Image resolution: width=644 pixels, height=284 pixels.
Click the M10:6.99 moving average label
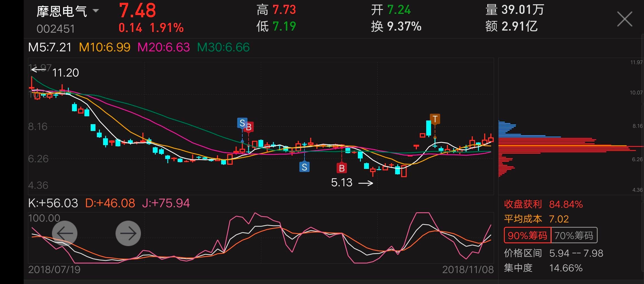pos(105,47)
